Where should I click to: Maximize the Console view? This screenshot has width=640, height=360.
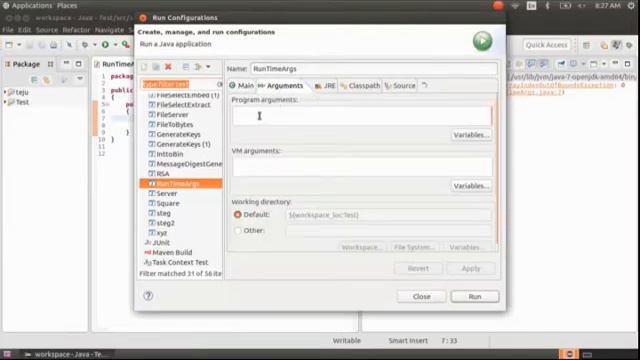point(627,64)
